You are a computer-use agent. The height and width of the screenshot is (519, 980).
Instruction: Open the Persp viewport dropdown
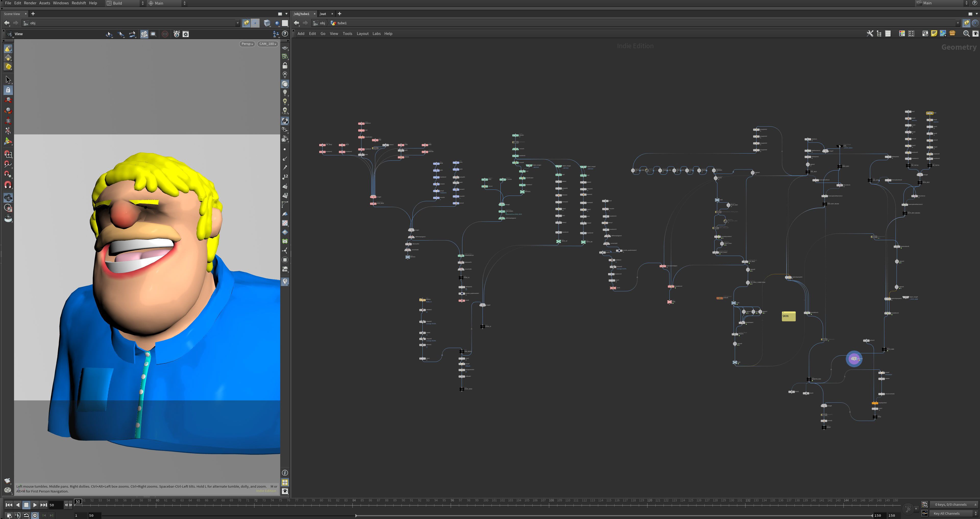tap(247, 44)
